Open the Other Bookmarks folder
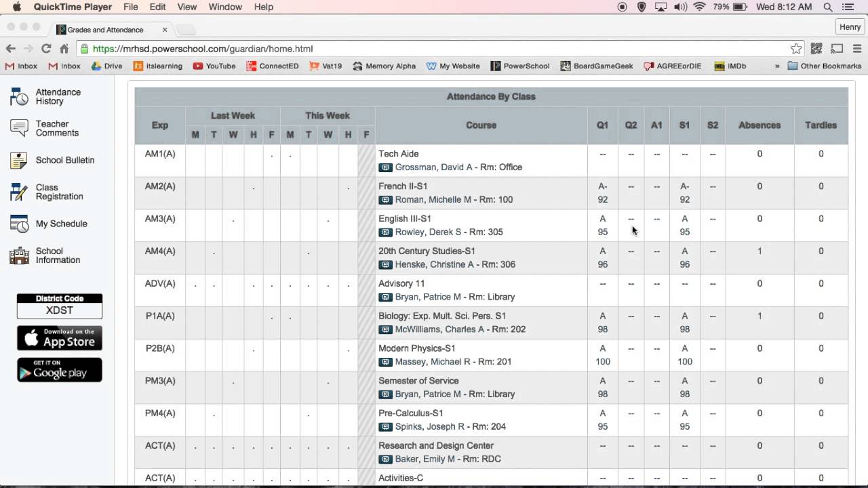The width and height of the screenshot is (868, 488). pyautogui.click(x=824, y=66)
